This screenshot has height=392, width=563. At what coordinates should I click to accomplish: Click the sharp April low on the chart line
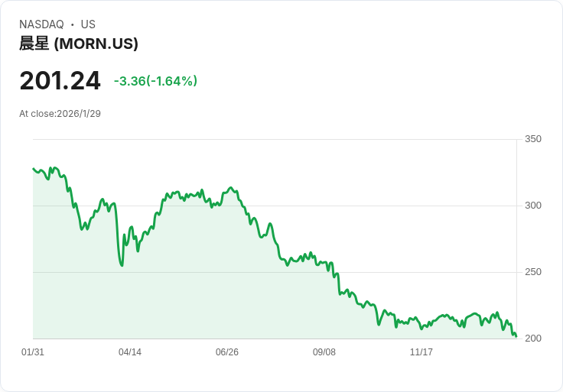122,265
